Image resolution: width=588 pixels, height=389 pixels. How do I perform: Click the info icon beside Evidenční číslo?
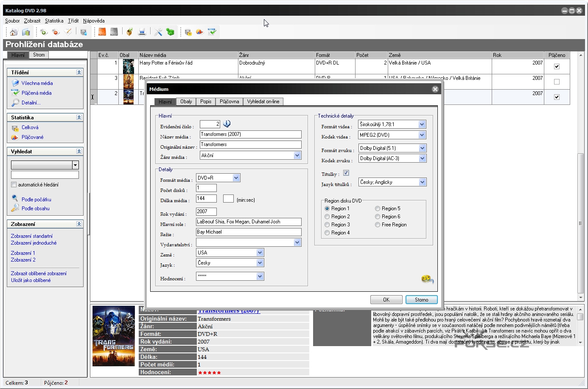coord(227,124)
